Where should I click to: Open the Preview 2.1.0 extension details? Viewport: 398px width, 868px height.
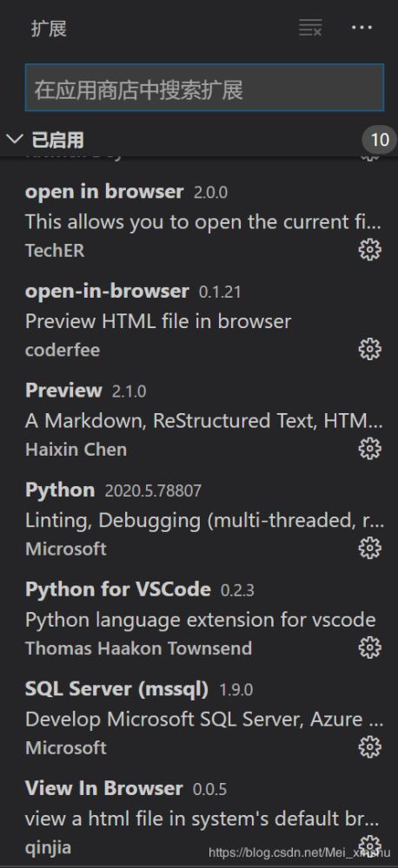click(x=199, y=421)
